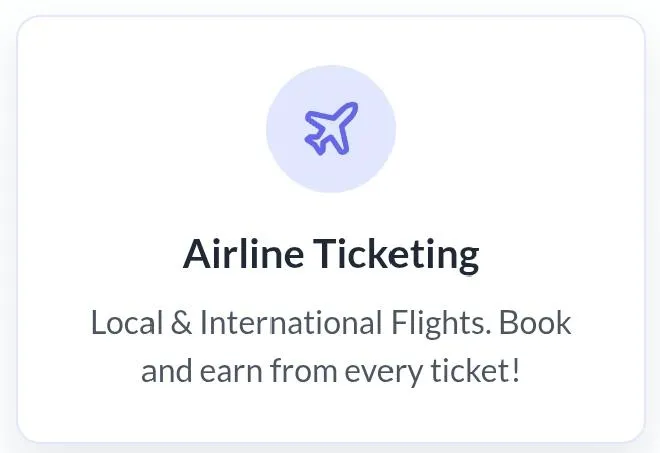Click the airplane icon
660x453 pixels.
tap(331, 128)
